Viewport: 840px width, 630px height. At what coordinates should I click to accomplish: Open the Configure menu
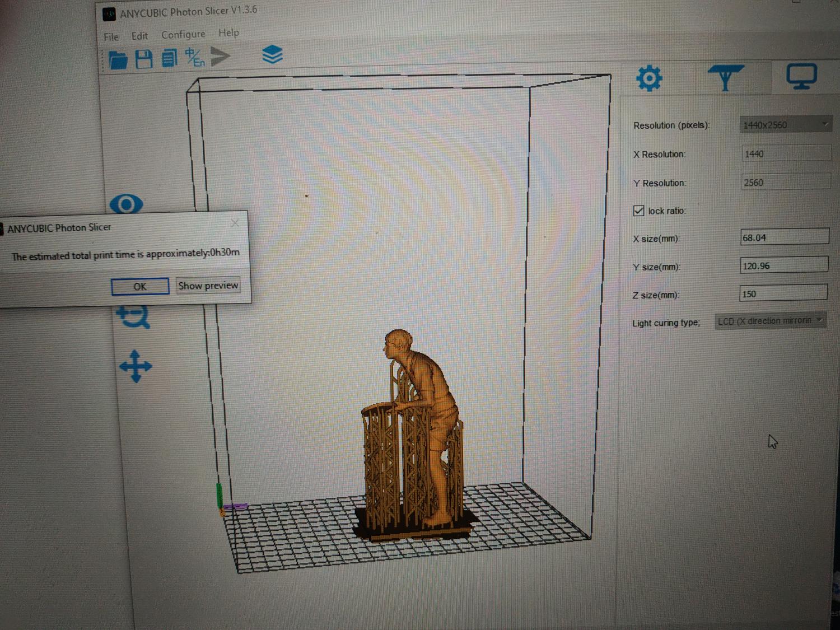[x=183, y=35]
